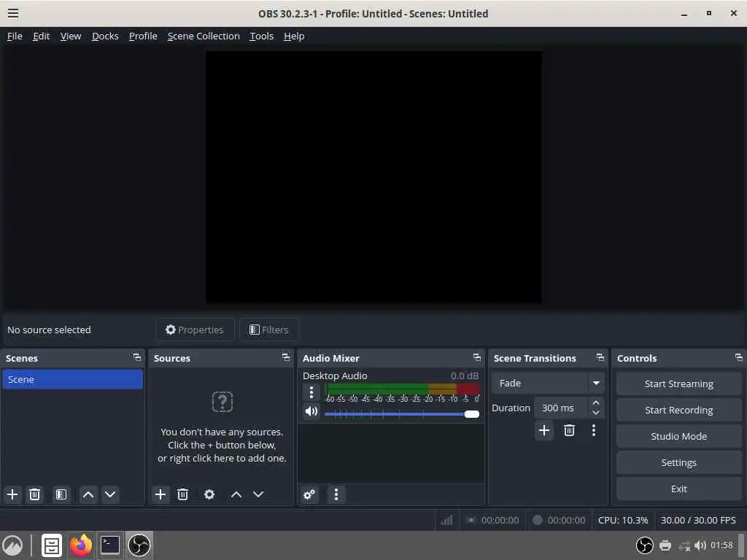Click the Properties button
747x560 pixels.
tap(195, 330)
